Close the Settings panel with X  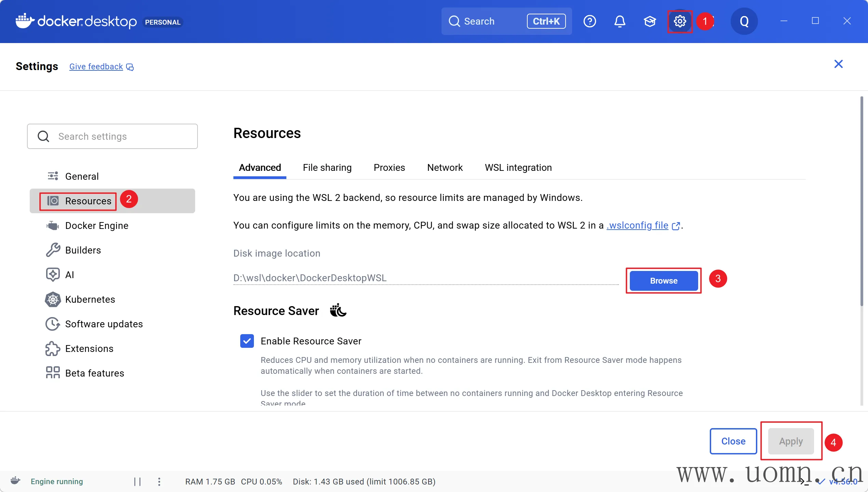(x=838, y=64)
